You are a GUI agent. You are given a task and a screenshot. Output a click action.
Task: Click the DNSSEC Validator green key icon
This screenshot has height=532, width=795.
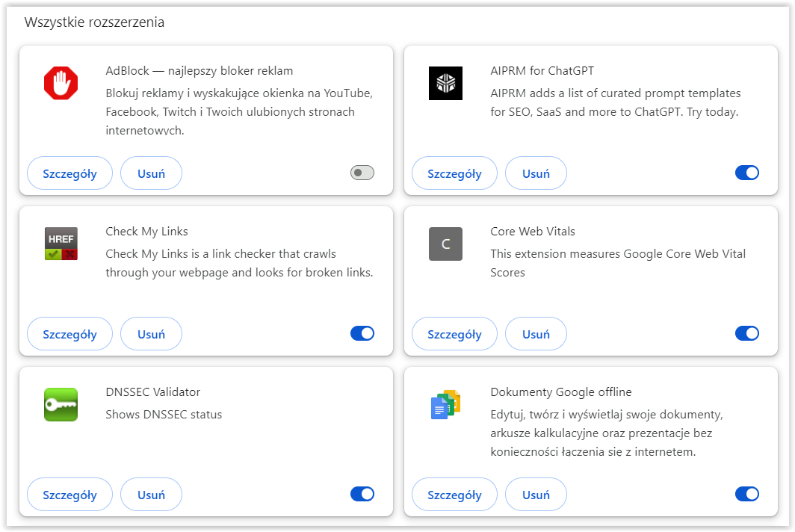pos(61,405)
